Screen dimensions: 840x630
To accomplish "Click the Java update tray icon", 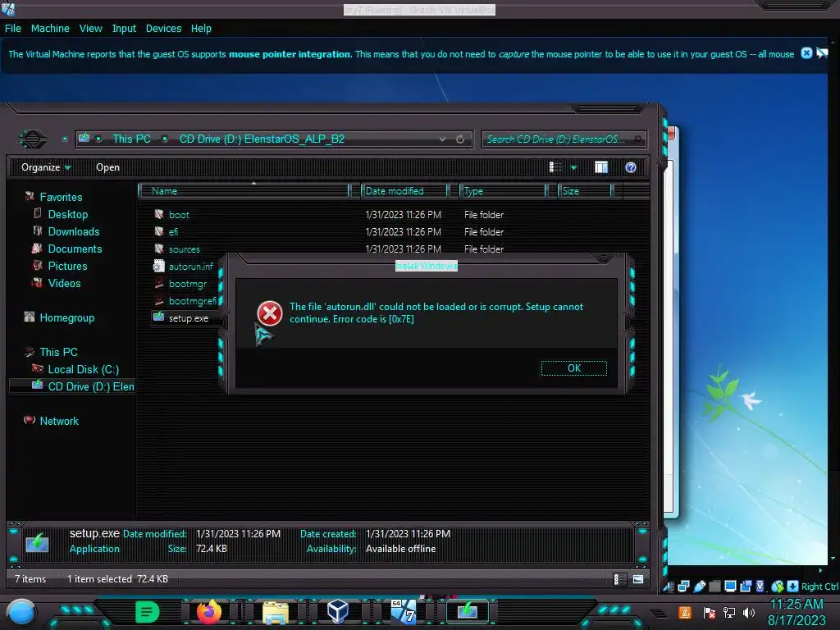I will pyautogui.click(x=684, y=612).
